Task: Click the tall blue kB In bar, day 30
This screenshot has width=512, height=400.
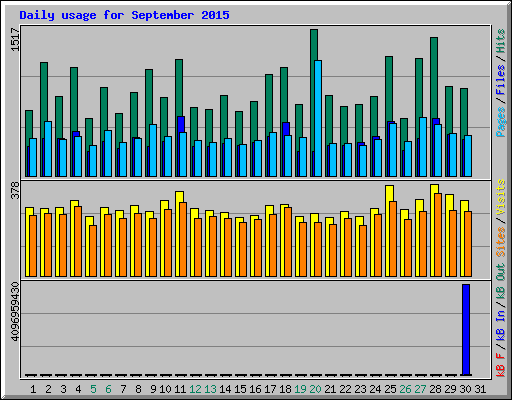Action: click(466, 330)
